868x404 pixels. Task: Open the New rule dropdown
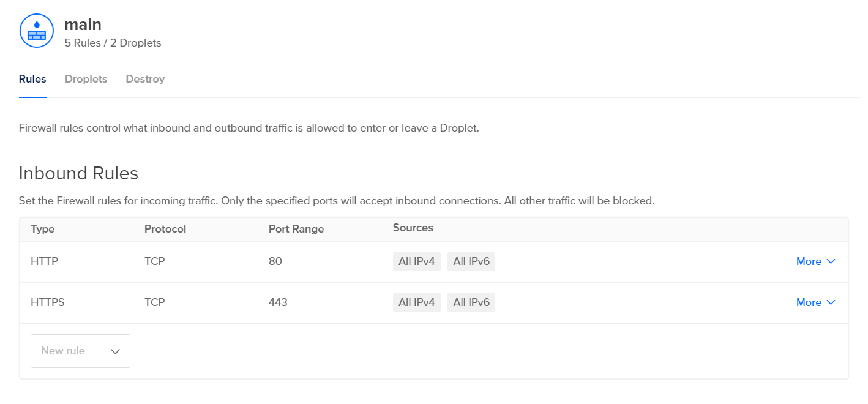tap(80, 351)
